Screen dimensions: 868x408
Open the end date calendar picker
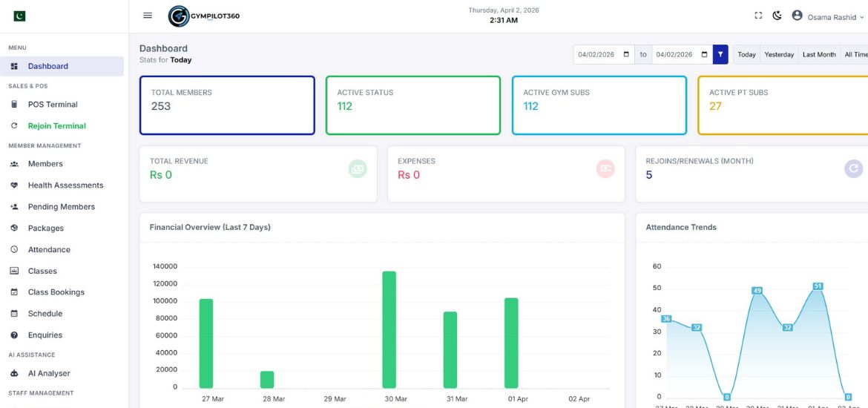click(x=703, y=54)
